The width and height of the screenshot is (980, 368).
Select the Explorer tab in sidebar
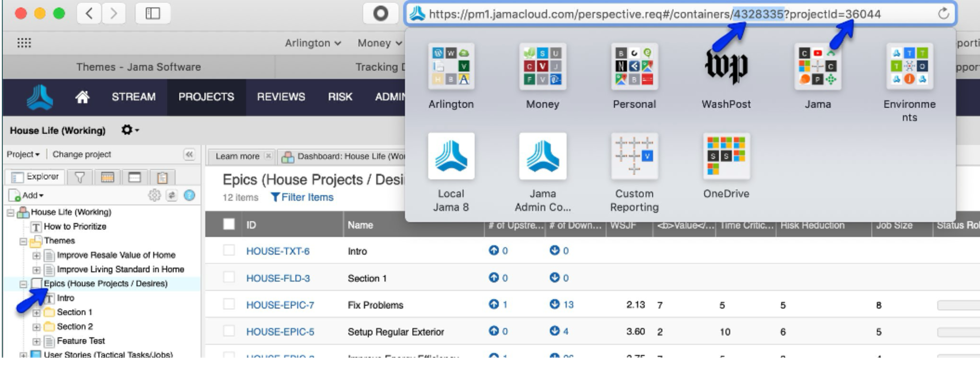tap(35, 177)
